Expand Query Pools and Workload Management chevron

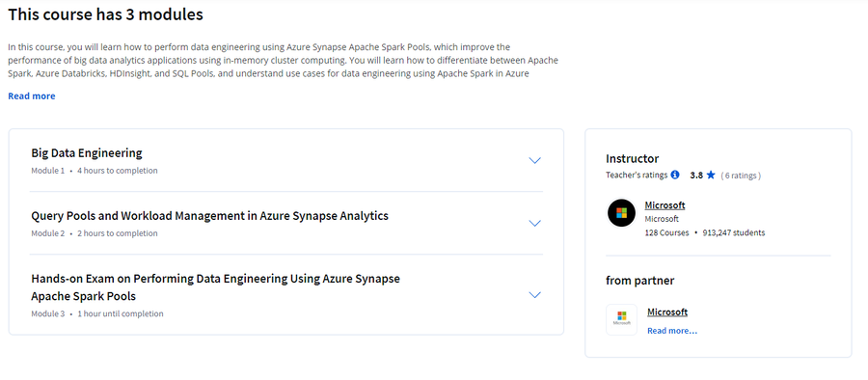[534, 223]
